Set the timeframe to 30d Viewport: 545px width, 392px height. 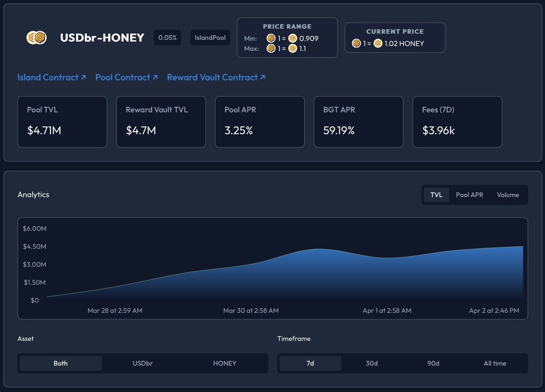coord(372,363)
